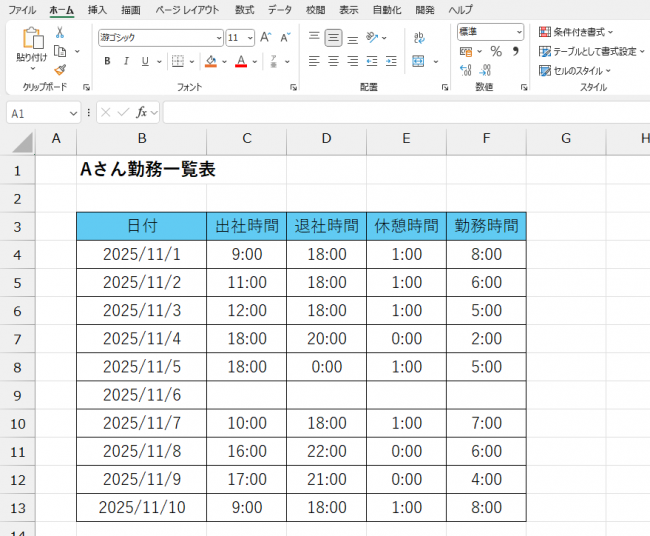Toggle the middle vertical align button

[x=333, y=37]
